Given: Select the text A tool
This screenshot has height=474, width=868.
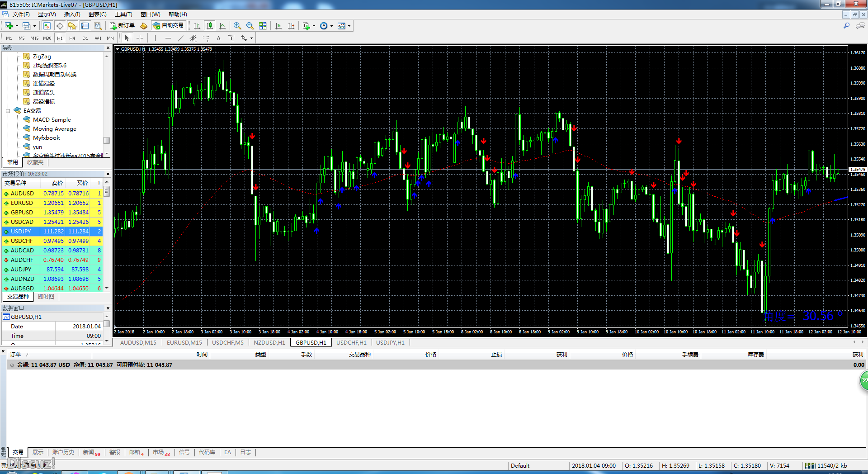Looking at the screenshot, I should (218, 38).
